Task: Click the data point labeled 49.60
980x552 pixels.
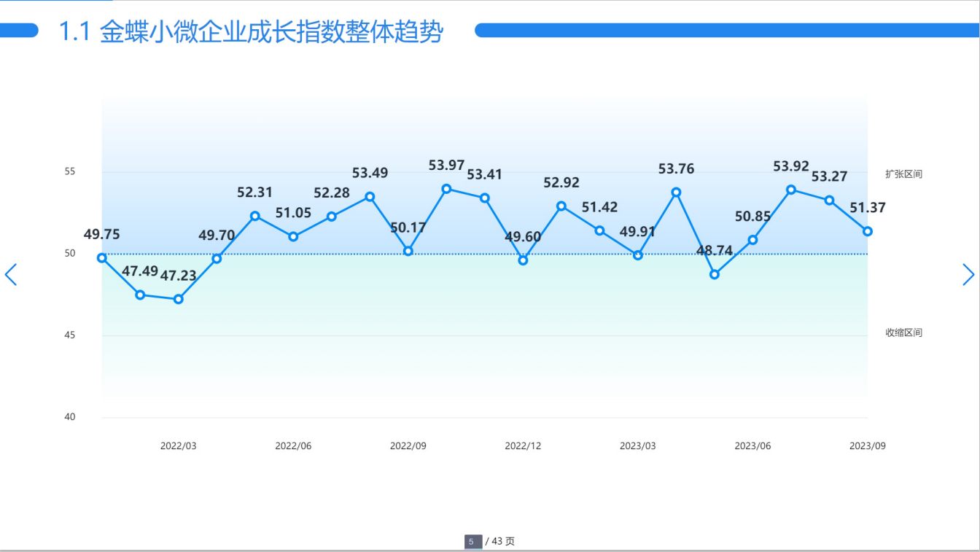Action: pyautogui.click(x=523, y=260)
